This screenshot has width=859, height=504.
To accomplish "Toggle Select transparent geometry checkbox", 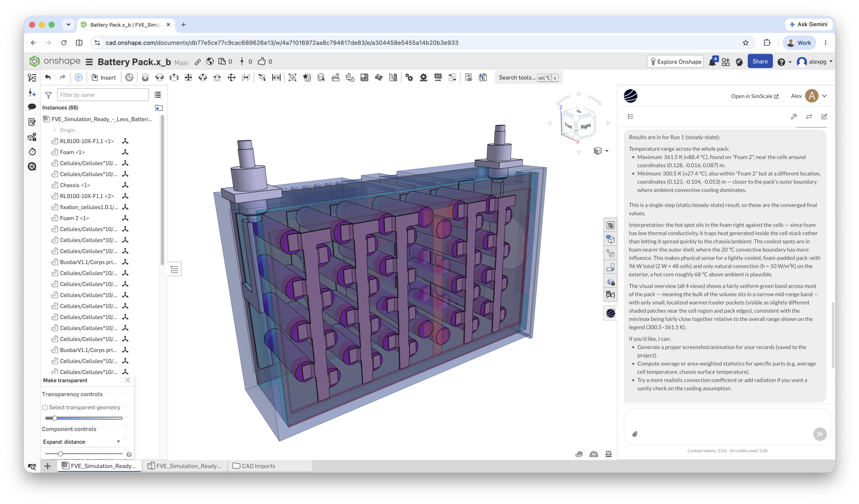I will [x=45, y=407].
